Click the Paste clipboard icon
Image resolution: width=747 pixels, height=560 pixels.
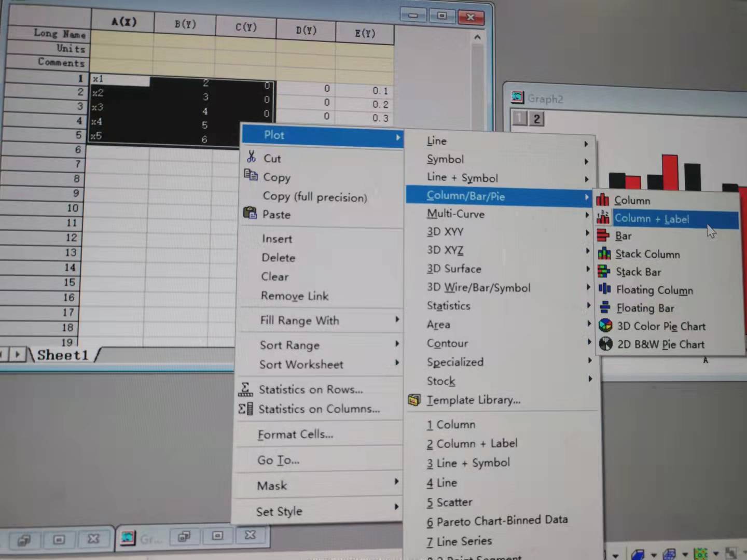[251, 213]
